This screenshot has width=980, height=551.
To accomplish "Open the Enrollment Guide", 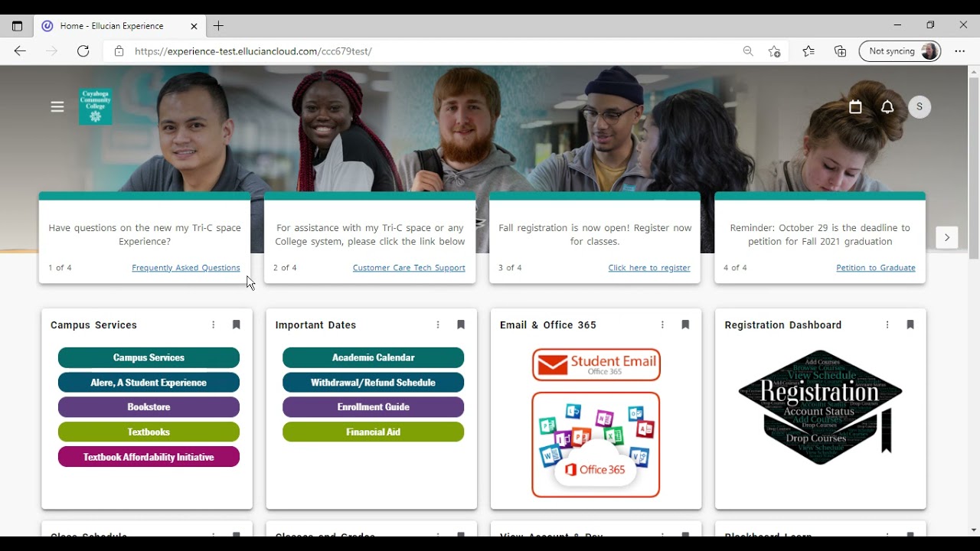I will coord(374,407).
